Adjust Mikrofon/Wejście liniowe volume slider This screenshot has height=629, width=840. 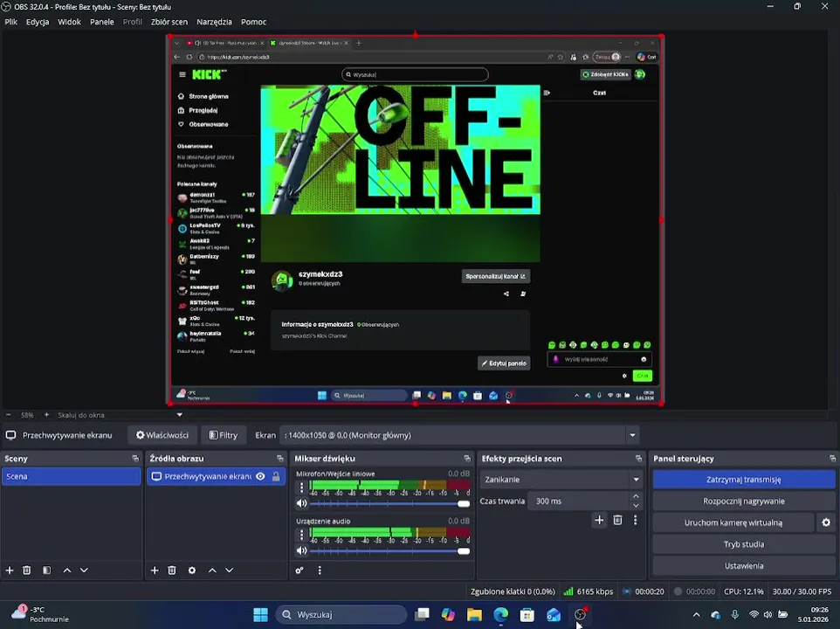point(389,503)
